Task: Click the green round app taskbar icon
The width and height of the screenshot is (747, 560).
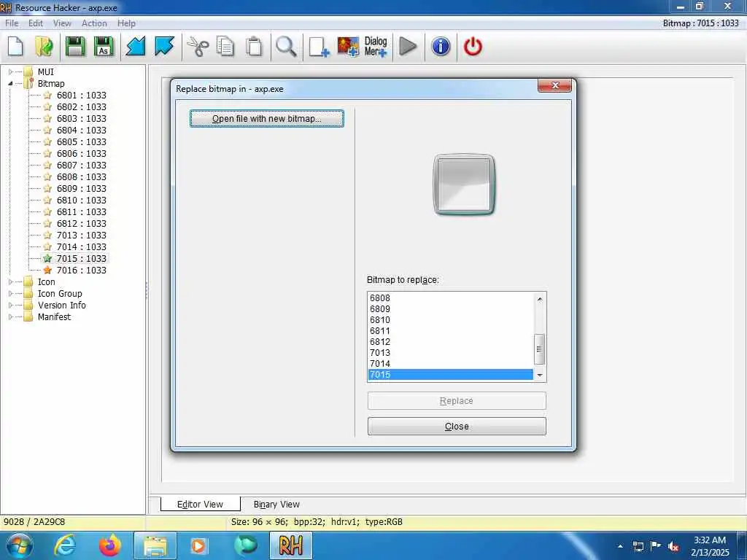Action: (x=246, y=545)
